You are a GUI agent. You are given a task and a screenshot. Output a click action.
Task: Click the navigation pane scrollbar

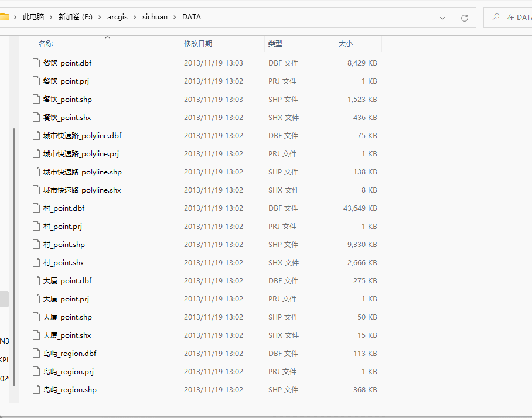14,257
